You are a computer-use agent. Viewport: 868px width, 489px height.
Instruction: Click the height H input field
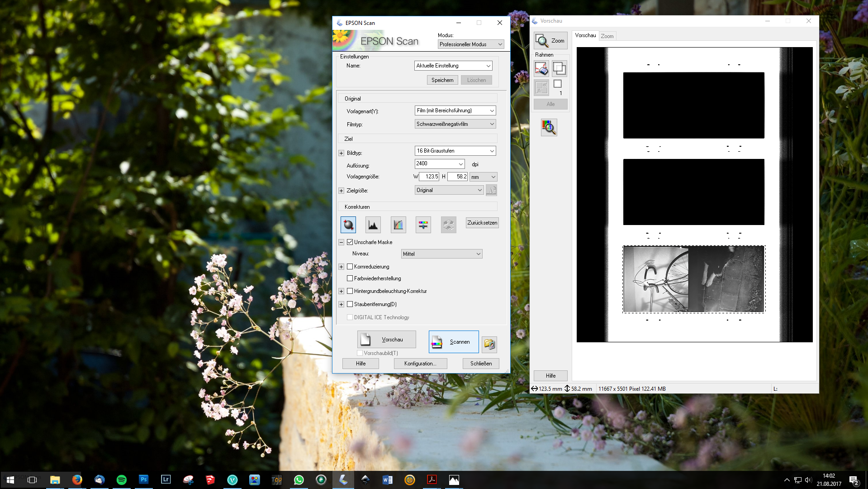coord(457,177)
